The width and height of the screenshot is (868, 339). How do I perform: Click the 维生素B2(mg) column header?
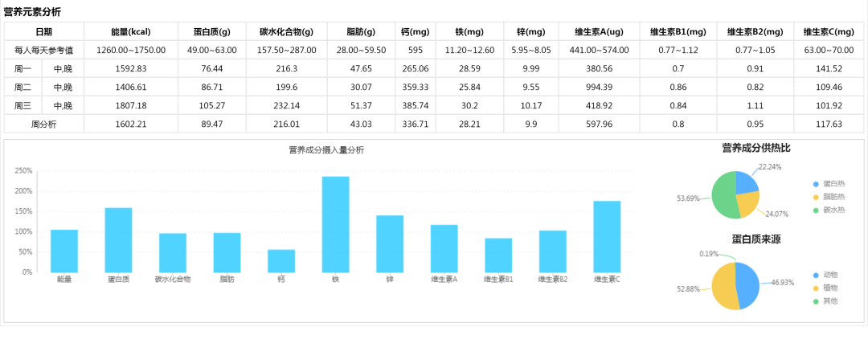(755, 31)
